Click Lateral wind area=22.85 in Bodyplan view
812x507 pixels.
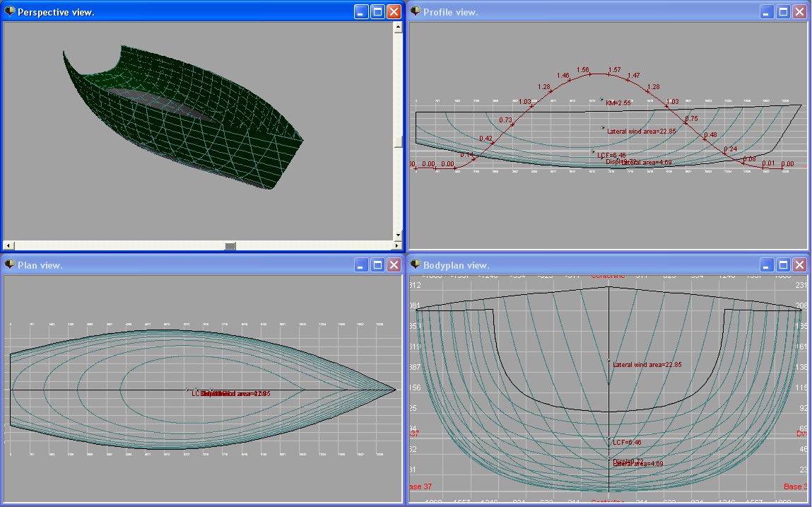click(x=647, y=364)
